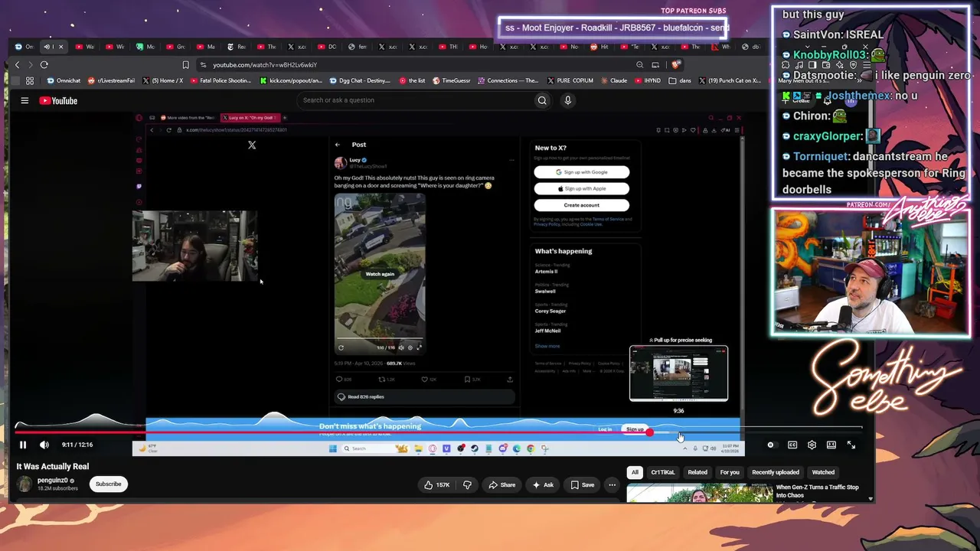980x551 pixels.
Task: Open the apps grid in the bookmarks bar
Action: (x=30, y=80)
